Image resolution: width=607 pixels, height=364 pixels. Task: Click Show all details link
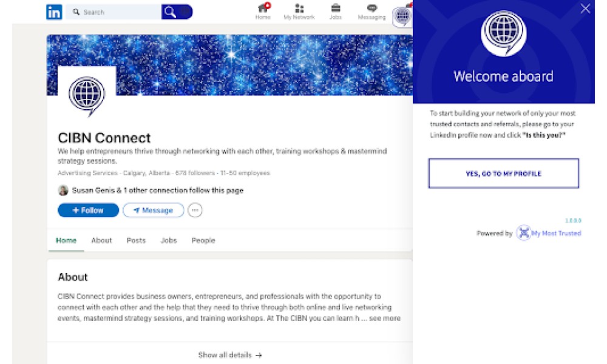pos(230,355)
